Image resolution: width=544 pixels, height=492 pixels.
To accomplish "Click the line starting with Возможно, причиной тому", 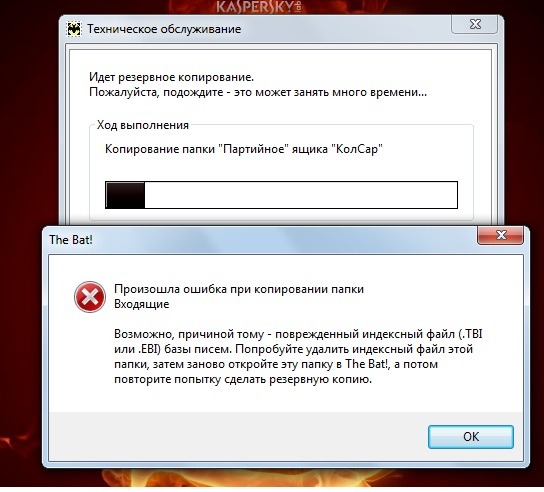I will 298,334.
